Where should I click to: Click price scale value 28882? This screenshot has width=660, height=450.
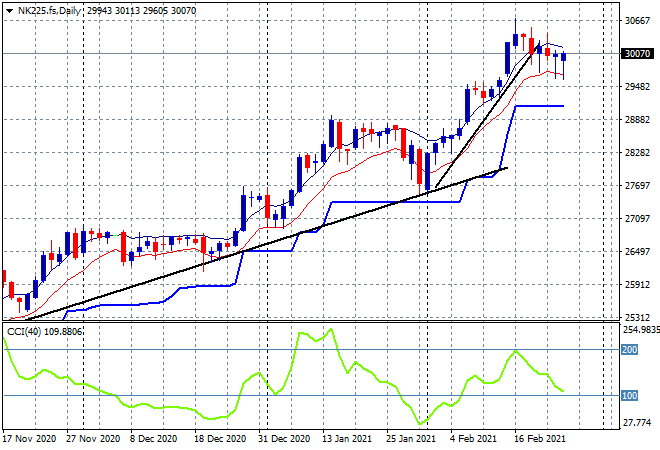638,120
